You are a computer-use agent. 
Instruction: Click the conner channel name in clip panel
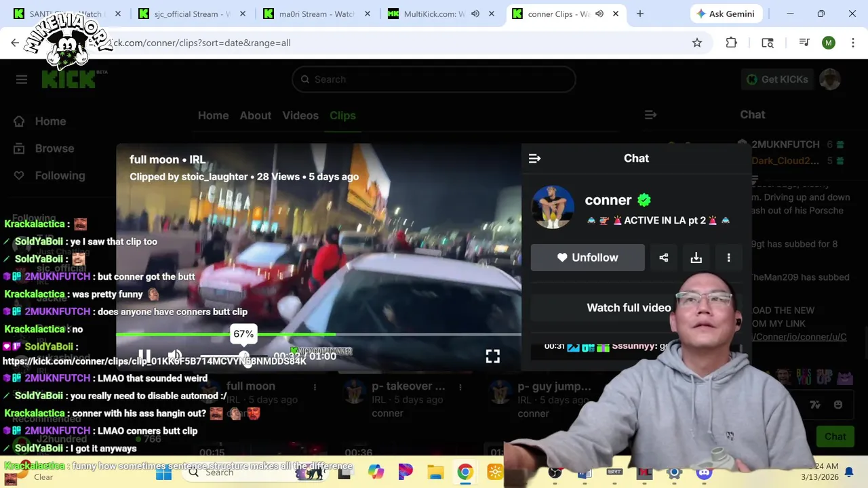(608, 200)
